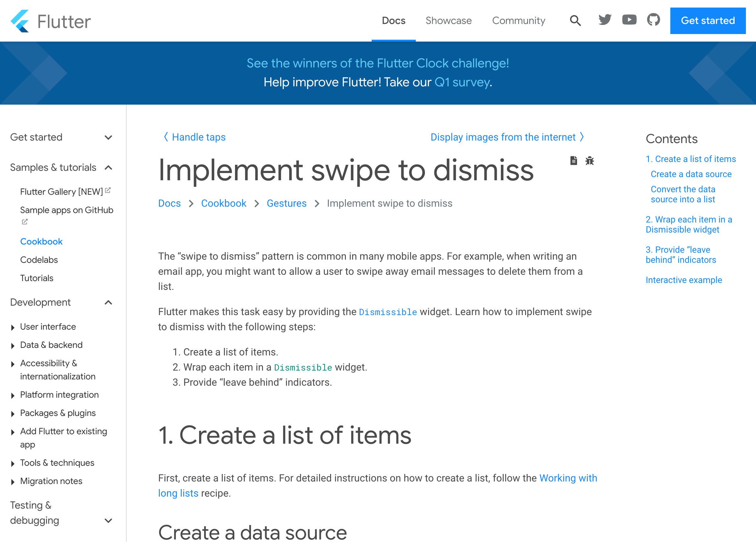
Task: Click the report bug icon
Action: pyautogui.click(x=590, y=161)
